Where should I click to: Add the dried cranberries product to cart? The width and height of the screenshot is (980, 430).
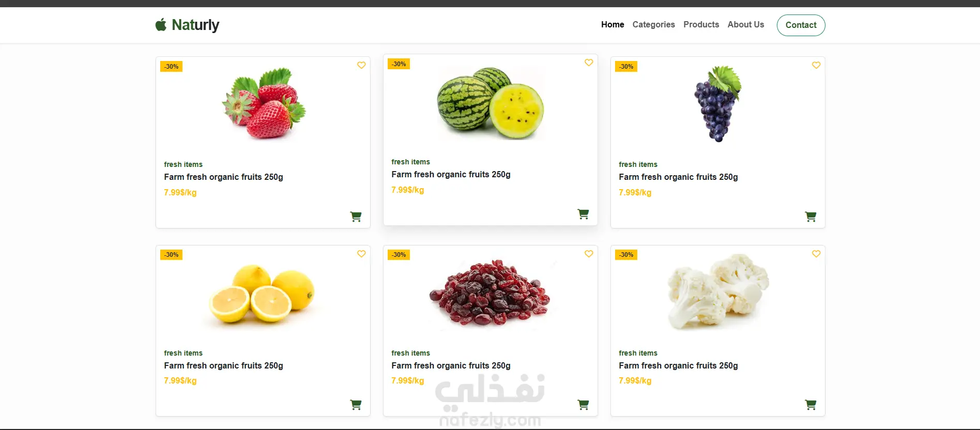583,405
